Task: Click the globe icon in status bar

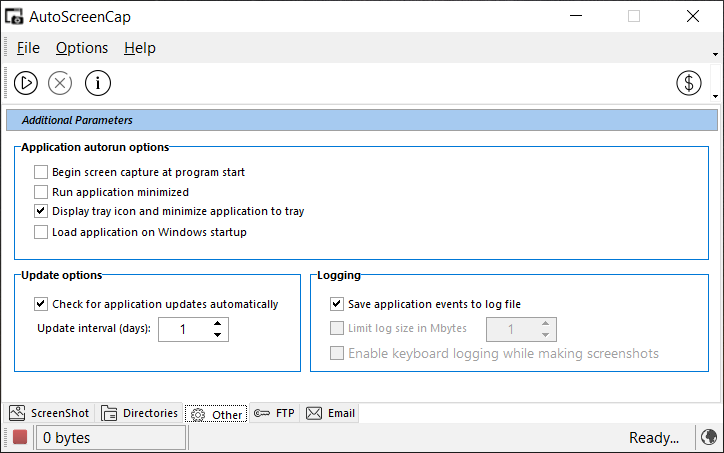Action: (x=709, y=437)
